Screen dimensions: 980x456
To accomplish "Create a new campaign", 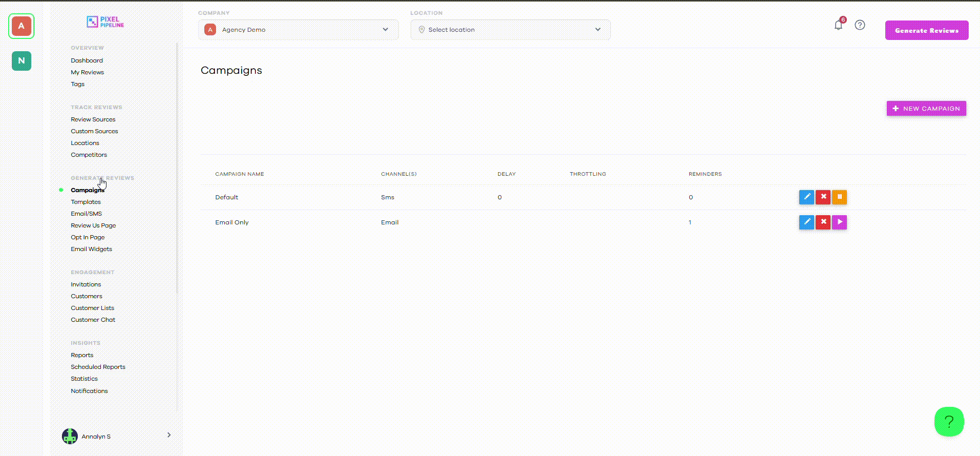I will pyautogui.click(x=926, y=109).
